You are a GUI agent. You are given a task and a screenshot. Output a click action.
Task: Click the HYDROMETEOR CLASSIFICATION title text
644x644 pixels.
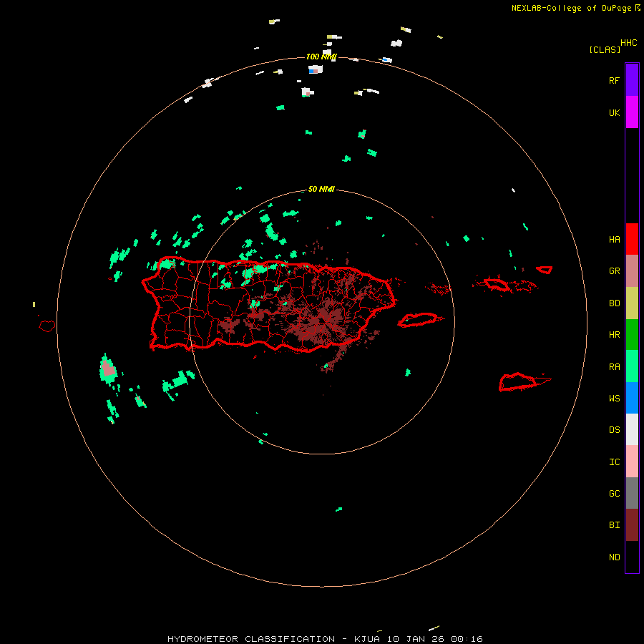coord(251,639)
